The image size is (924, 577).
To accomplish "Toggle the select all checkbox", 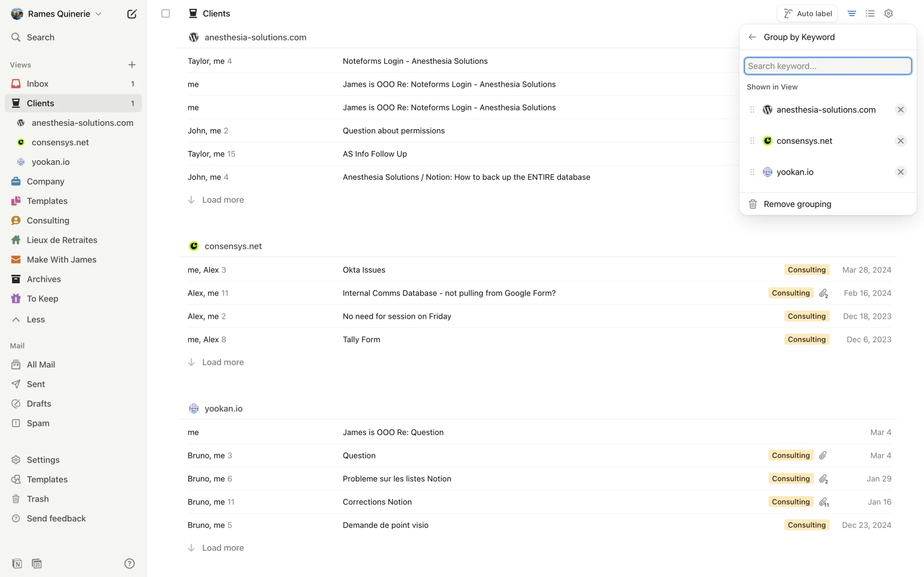I will tap(165, 14).
